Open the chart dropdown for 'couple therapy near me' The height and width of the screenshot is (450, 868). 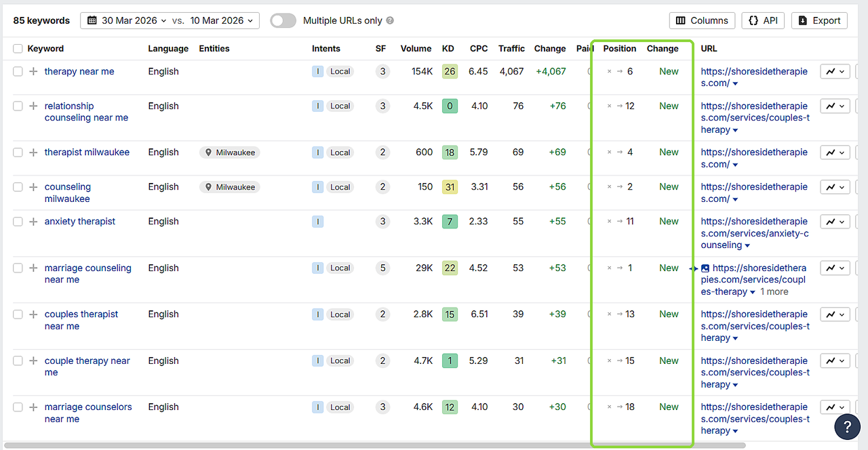tap(835, 361)
